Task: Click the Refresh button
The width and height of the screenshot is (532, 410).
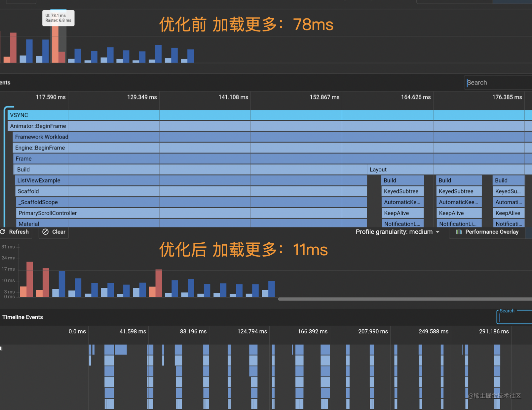Action: click(x=15, y=232)
